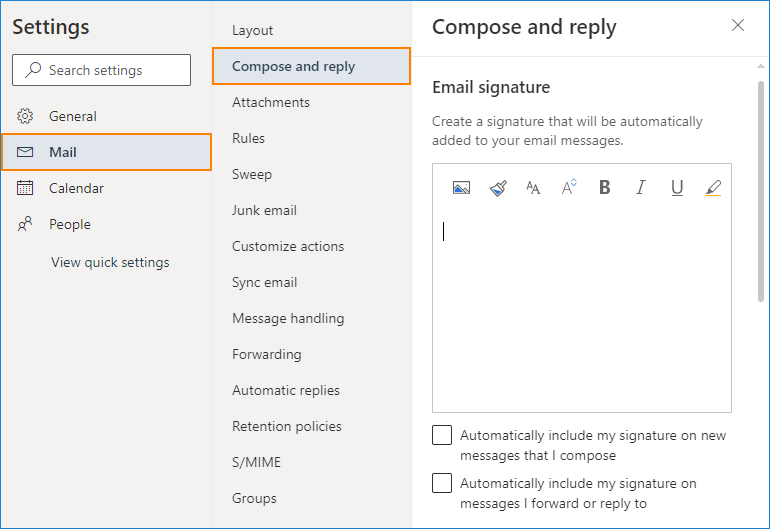The image size is (770, 529).
Task: Choose the text highlight color tool
Action: (x=713, y=188)
